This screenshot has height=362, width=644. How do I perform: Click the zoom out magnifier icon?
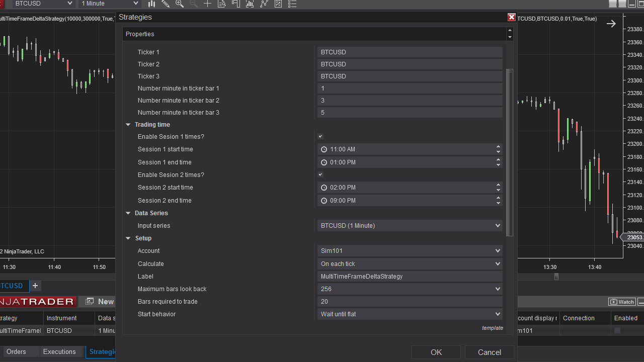pos(194,4)
